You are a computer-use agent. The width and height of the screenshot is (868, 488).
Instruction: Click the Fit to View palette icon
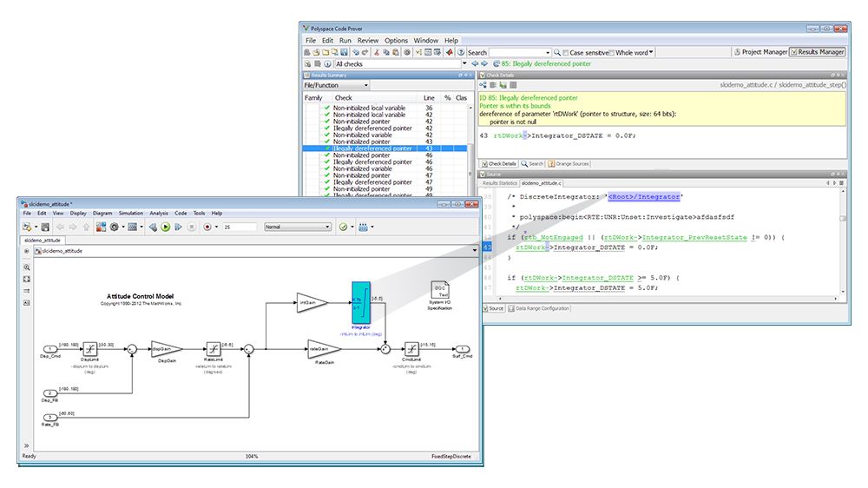tap(27, 279)
